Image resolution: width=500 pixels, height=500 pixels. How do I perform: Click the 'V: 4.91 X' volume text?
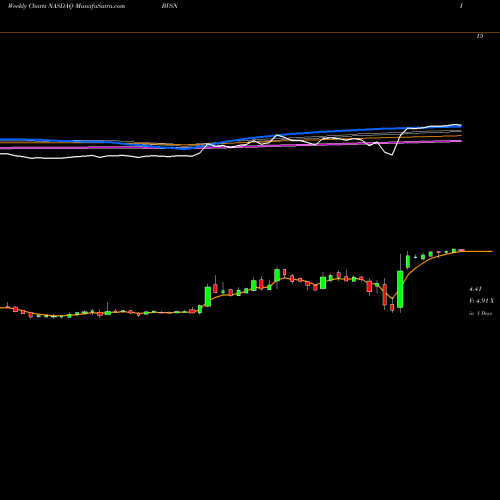[481, 301]
